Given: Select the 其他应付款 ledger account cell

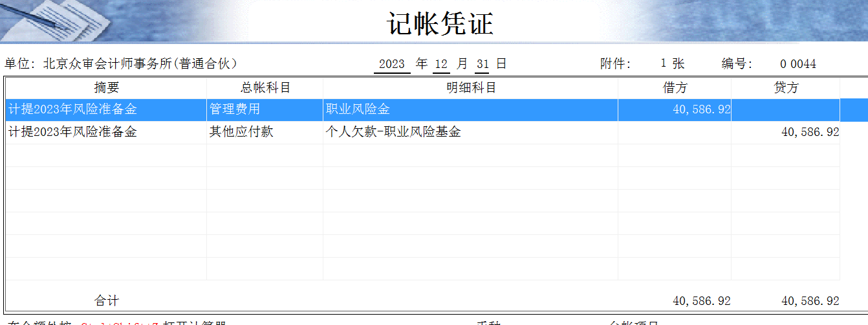Looking at the screenshot, I should (265, 132).
